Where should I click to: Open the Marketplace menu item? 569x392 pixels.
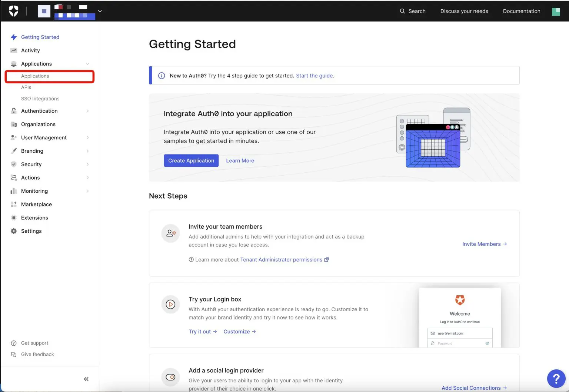[36, 204]
